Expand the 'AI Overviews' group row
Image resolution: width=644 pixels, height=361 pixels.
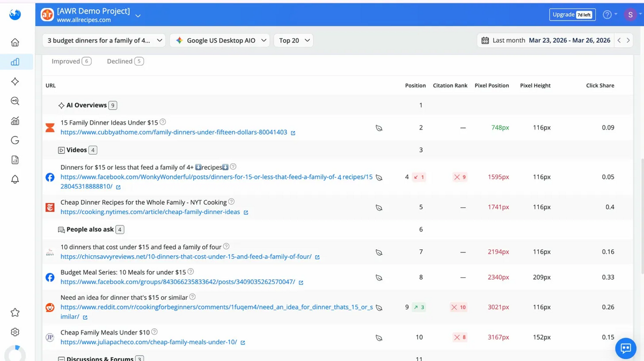click(x=338, y=105)
